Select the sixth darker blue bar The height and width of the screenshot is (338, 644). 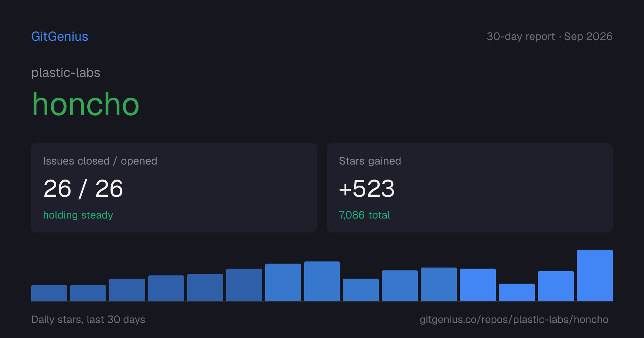(244, 285)
